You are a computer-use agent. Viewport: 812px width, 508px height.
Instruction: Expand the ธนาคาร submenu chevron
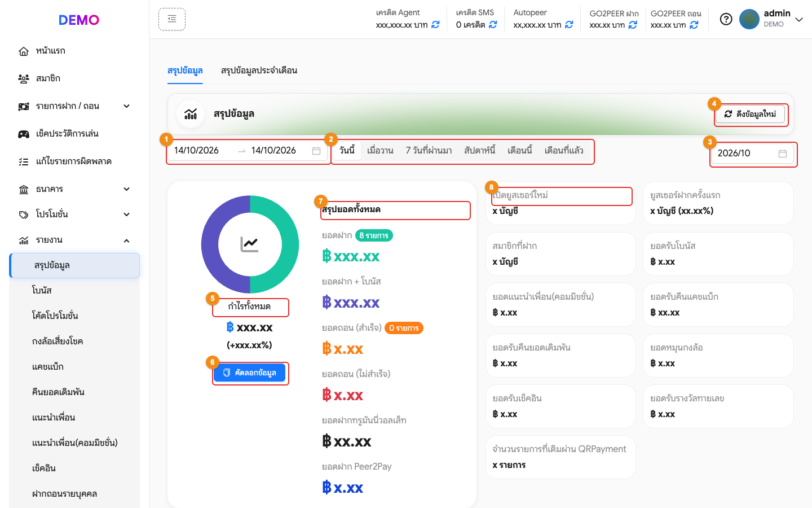coord(127,189)
